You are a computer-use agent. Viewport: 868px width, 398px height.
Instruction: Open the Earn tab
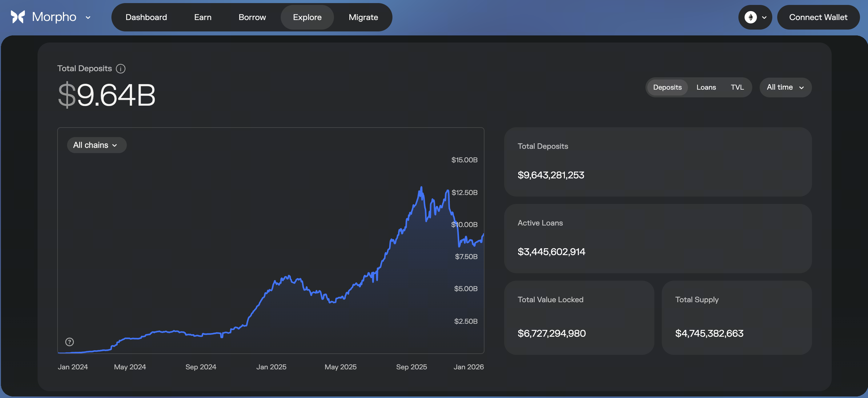[x=203, y=17]
